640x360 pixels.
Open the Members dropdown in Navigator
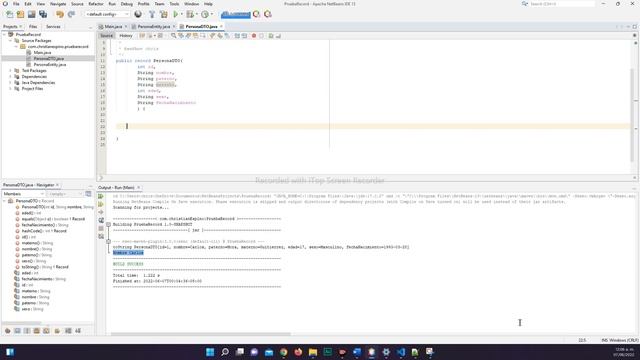pyautogui.click(x=23, y=194)
